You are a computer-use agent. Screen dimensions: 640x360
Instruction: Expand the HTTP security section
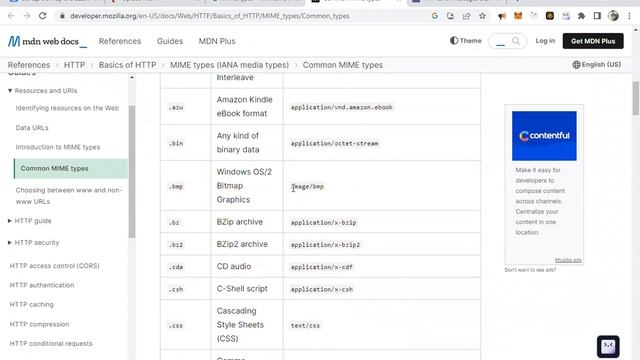[x=33, y=242]
